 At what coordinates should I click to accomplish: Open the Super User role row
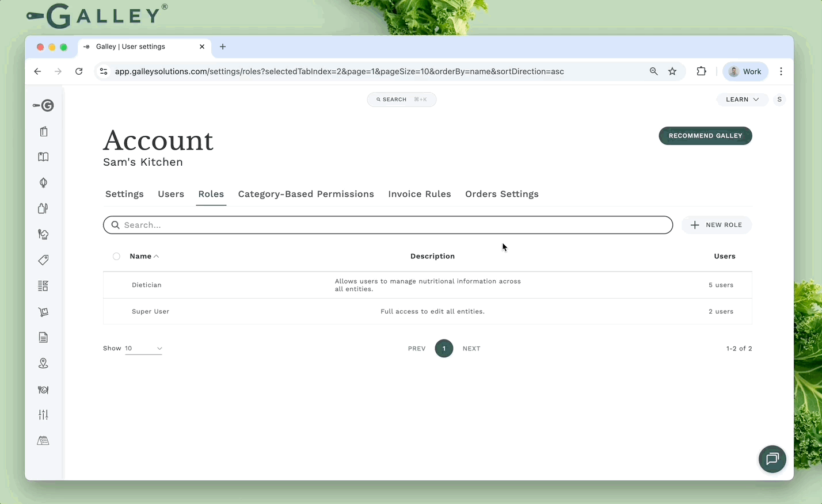[428, 311]
